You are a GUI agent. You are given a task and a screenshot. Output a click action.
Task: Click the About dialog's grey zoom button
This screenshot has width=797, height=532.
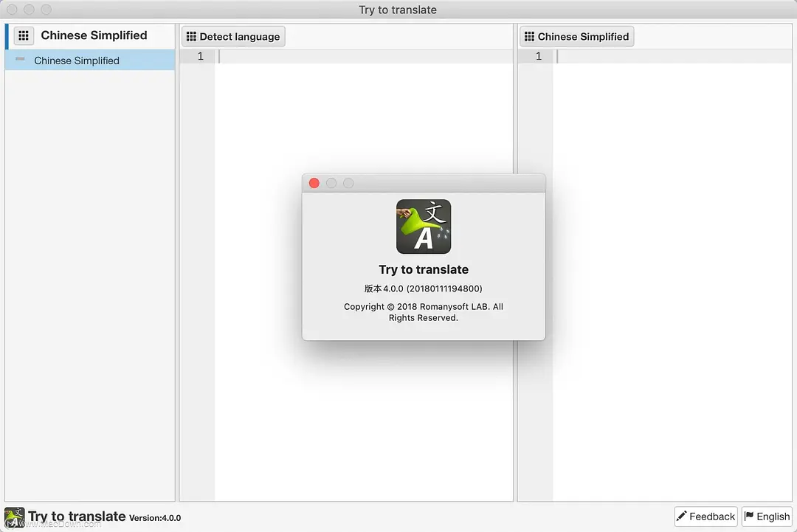coord(348,183)
